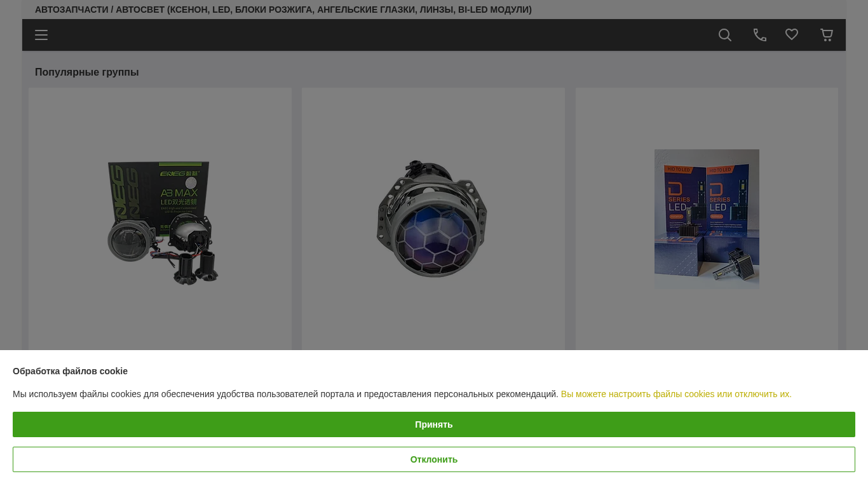The image size is (868, 488).
Task: Click the A3 MAX text on the green box
Action: point(179,193)
